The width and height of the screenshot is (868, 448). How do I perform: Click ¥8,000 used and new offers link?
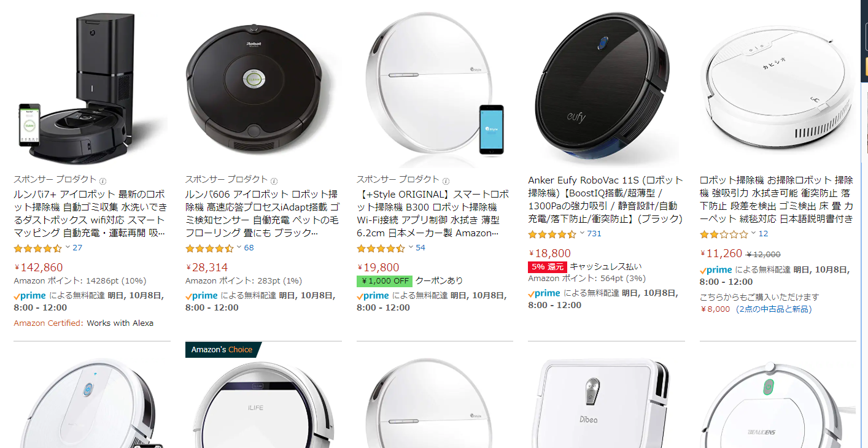(756, 309)
